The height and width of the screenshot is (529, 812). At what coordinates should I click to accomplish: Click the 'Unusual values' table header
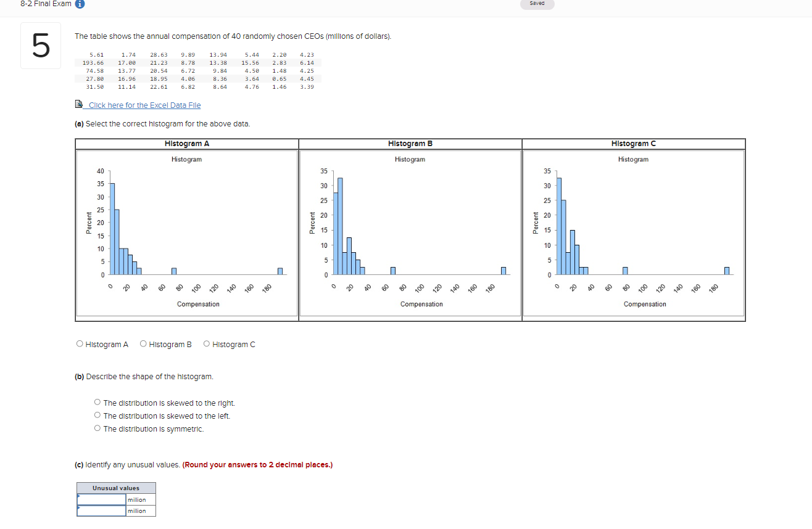click(116, 488)
